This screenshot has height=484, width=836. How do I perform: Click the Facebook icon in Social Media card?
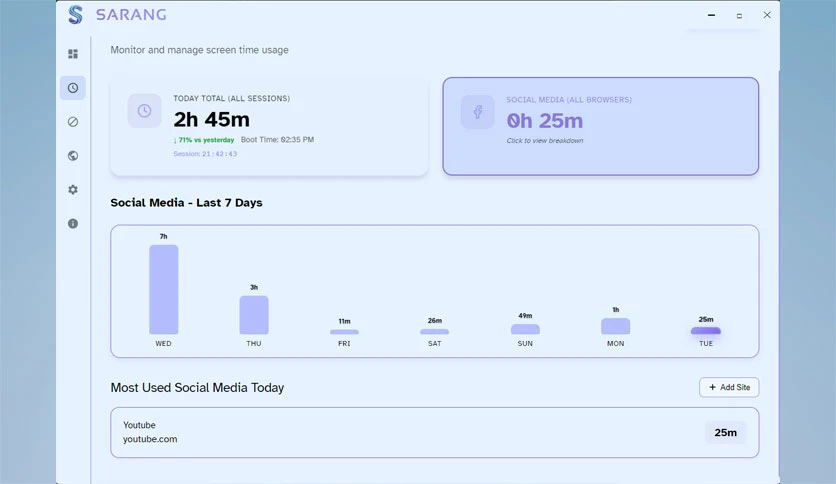tap(478, 111)
